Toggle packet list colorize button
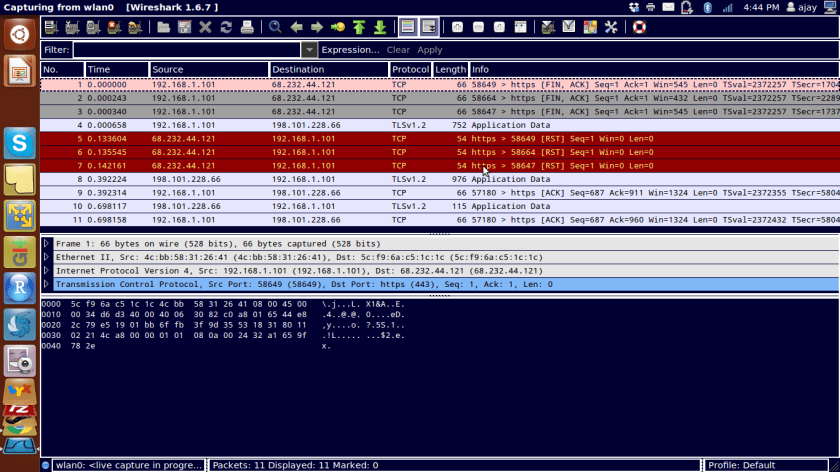840x472 pixels. (x=408, y=27)
